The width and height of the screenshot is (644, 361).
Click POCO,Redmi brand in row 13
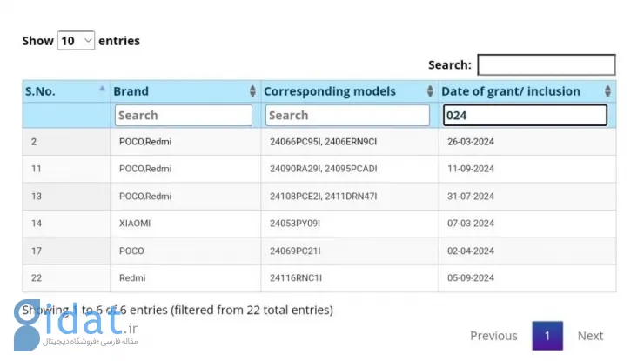tap(145, 197)
